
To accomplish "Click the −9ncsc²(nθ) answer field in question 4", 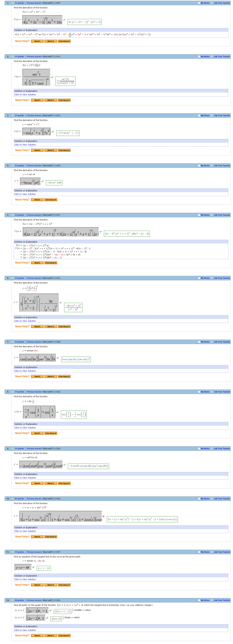I will [x=30, y=183].
